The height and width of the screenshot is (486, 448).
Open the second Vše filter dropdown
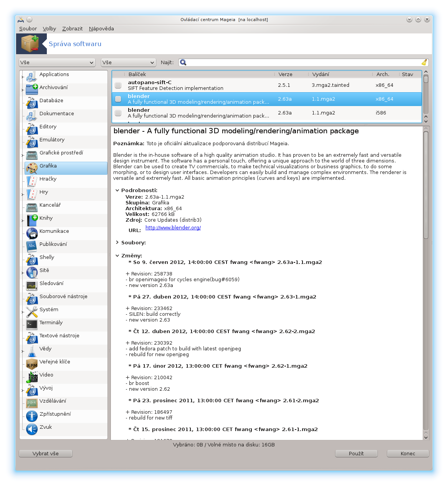pyautogui.click(x=129, y=62)
